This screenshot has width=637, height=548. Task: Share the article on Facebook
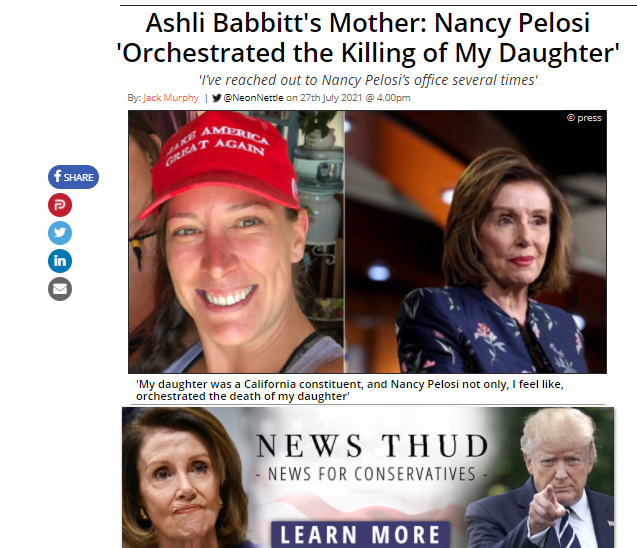point(73,177)
